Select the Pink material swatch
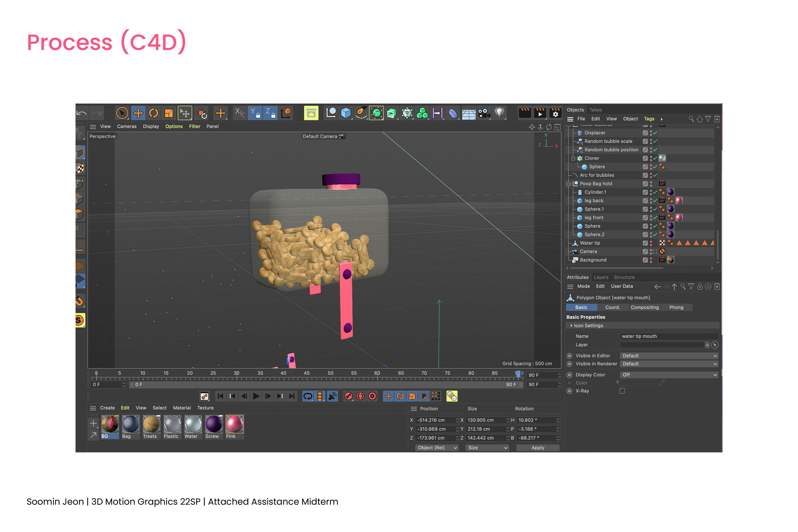This screenshot has width=798, height=532. point(234,425)
